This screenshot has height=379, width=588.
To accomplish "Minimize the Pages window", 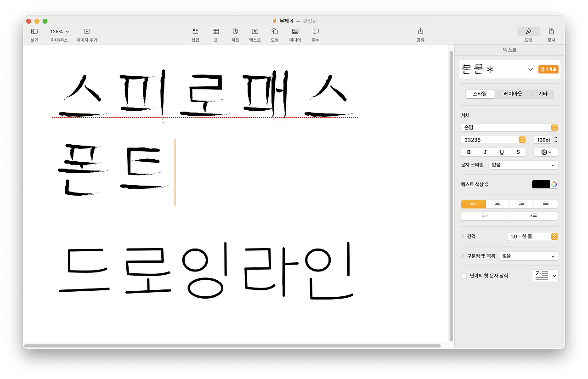I will (x=37, y=21).
